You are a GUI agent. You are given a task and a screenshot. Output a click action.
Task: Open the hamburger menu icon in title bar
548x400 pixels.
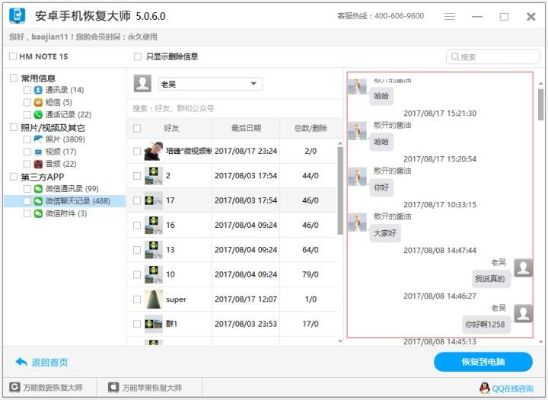(x=449, y=16)
